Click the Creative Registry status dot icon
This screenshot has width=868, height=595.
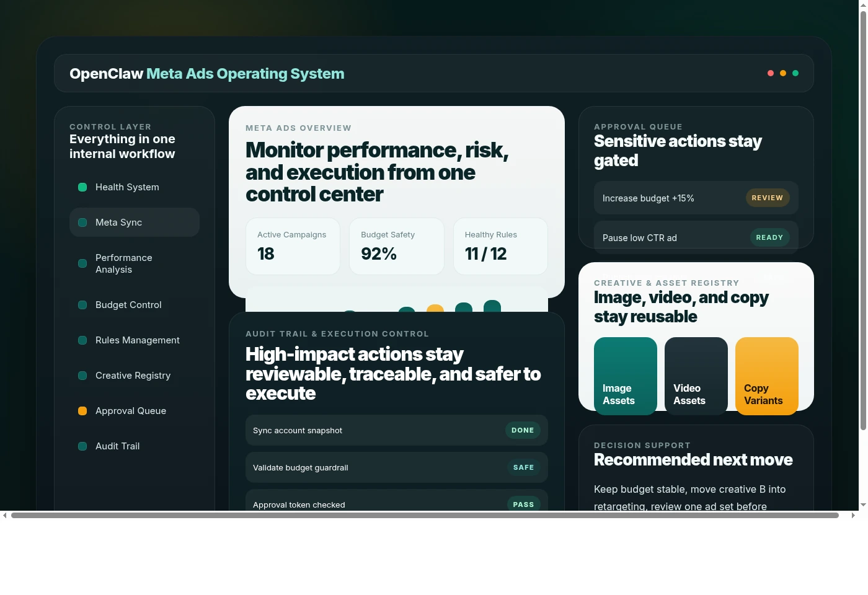tap(82, 376)
